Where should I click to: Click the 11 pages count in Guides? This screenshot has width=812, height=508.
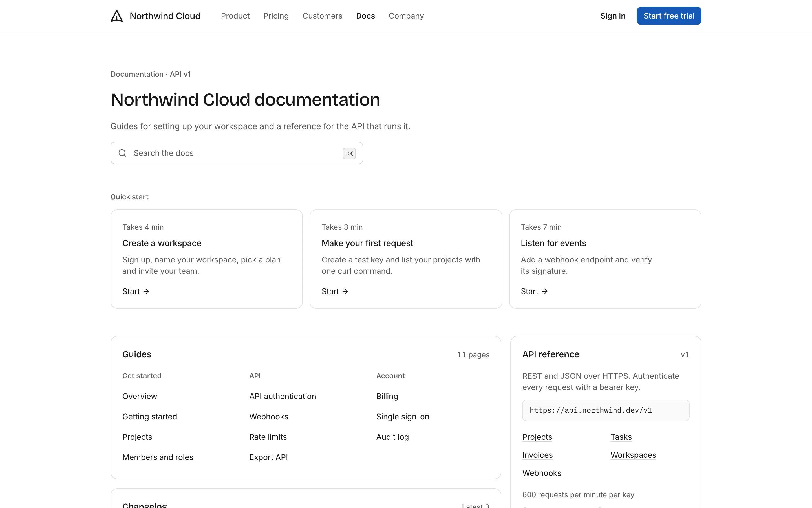pyautogui.click(x=473, y=355)
